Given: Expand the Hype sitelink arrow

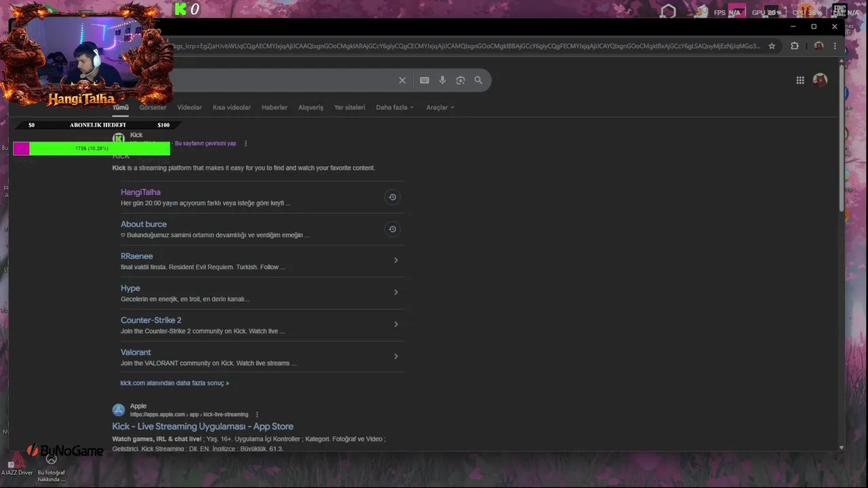Looking at the screenshot, I should coord(396,292).
